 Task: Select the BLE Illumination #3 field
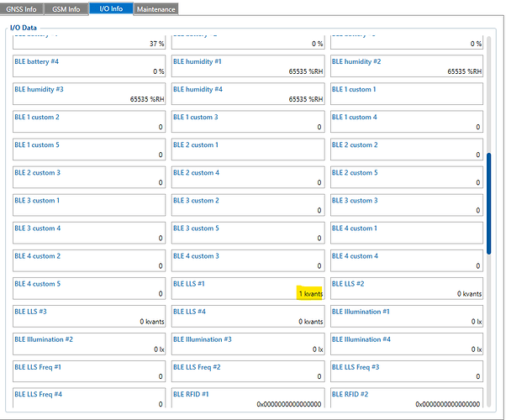(x=248, y=344)
